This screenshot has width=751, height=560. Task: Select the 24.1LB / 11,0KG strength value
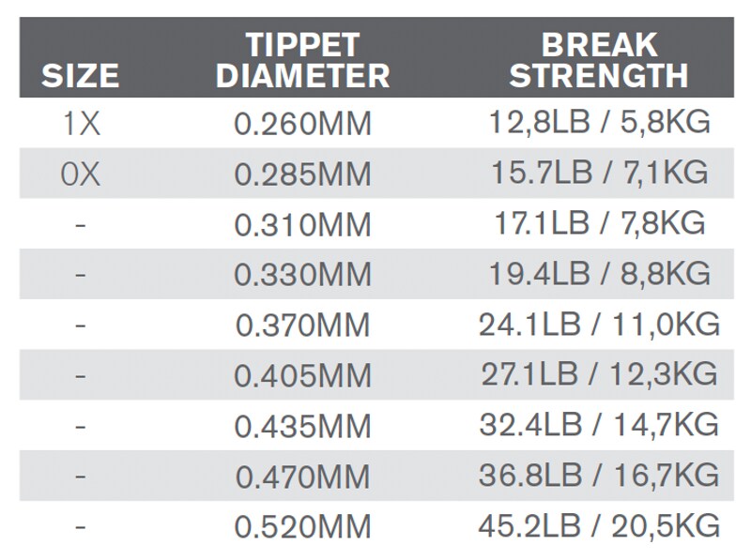[x=599, y=325]
